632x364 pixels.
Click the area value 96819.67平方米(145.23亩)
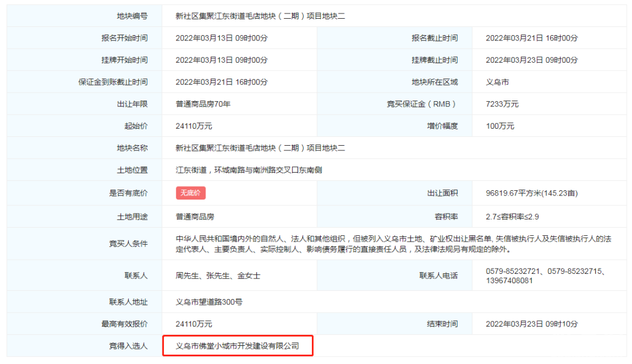click(x=532, y=193)
